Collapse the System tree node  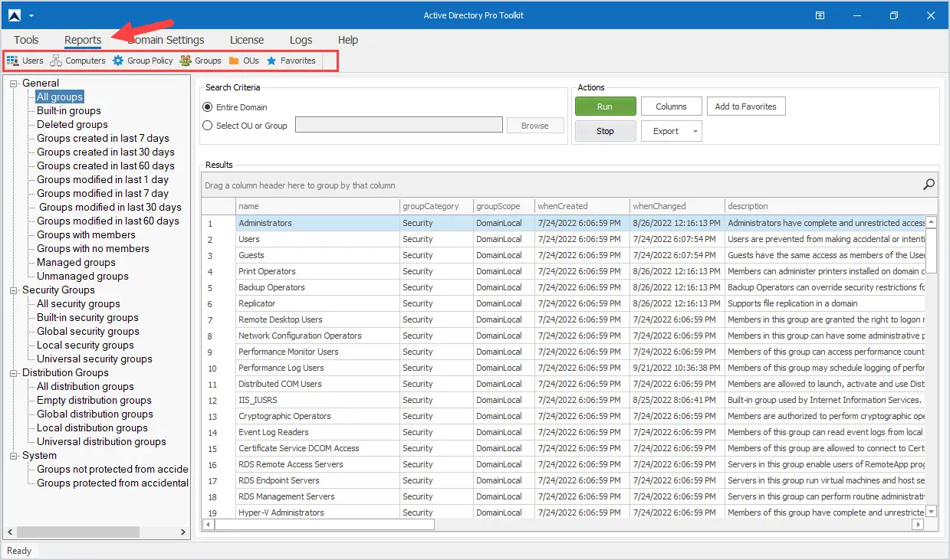pos(14,456)
